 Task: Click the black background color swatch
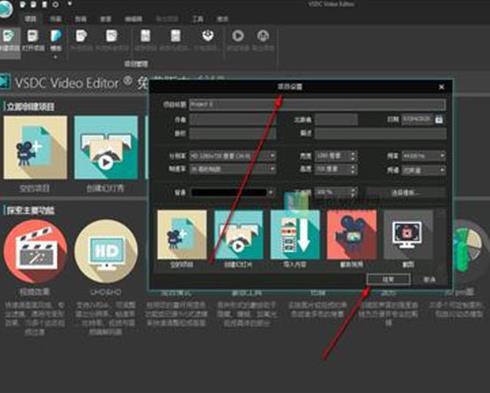[x=229, y=193]
